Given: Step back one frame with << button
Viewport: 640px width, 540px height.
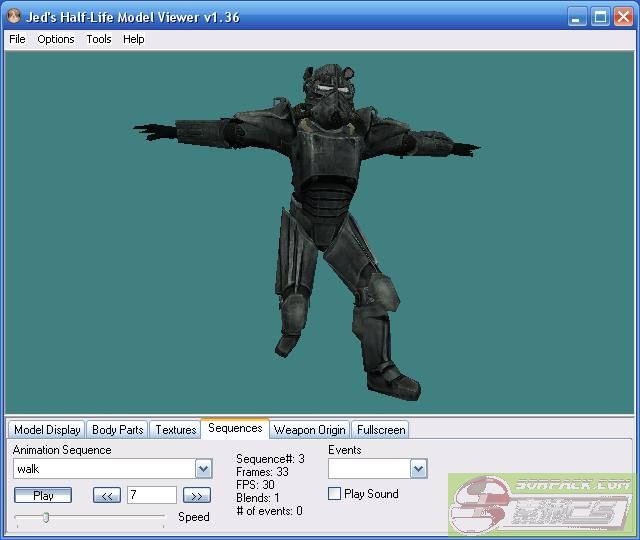Looking at the screenshot, I should coord(107,495).
